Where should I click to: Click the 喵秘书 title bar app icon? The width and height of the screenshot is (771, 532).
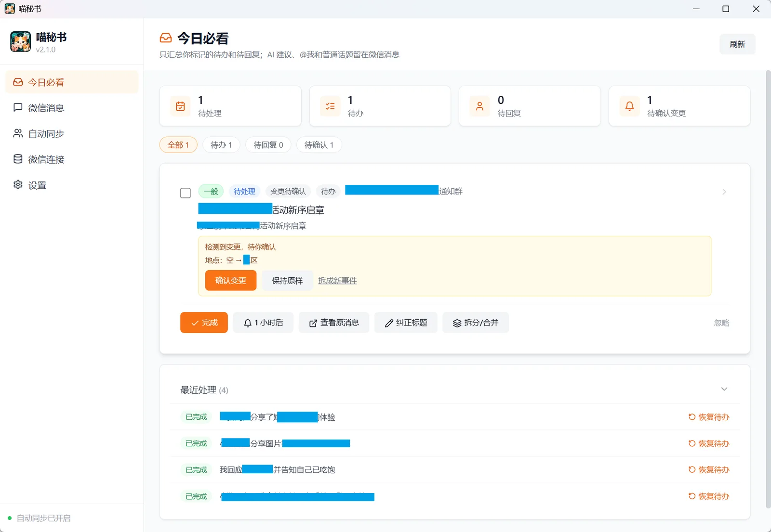10,9
